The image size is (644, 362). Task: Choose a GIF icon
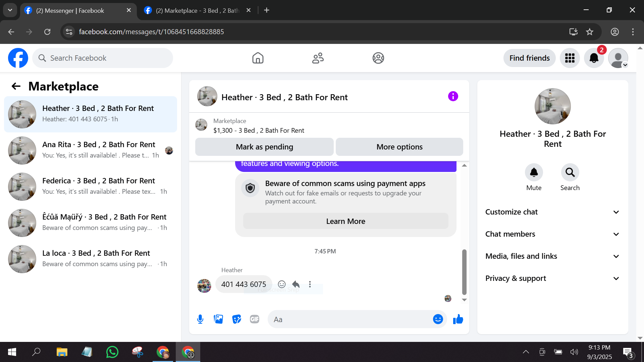[x=255, y=319]
